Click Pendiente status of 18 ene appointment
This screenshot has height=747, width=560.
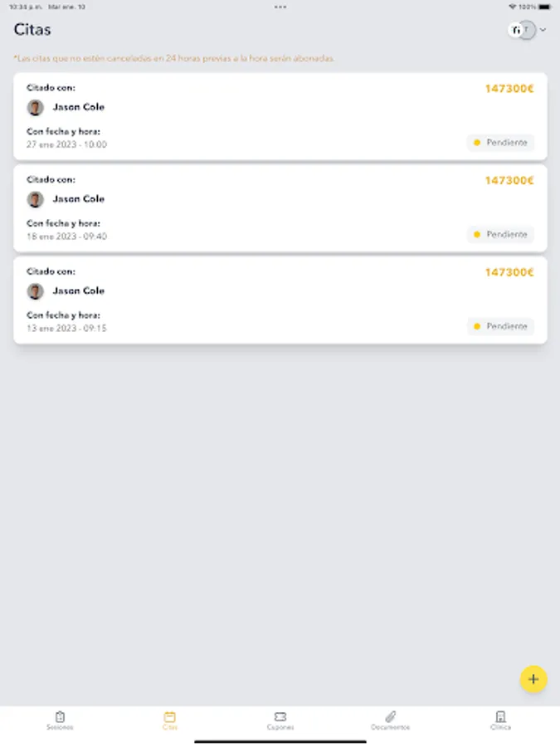click(x=500, y=234)
